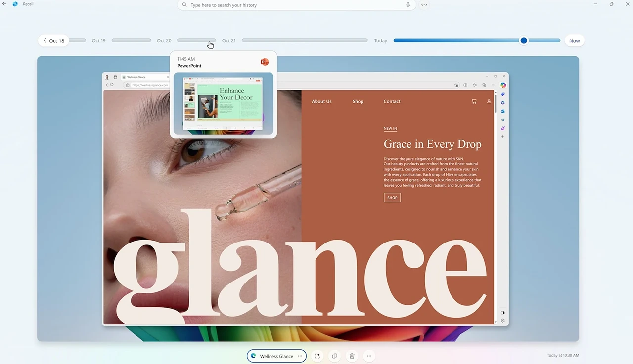This screenshot has width=633, height=364.
Task: Click the Recall app icon in the title bar
Action: [15, 4]
